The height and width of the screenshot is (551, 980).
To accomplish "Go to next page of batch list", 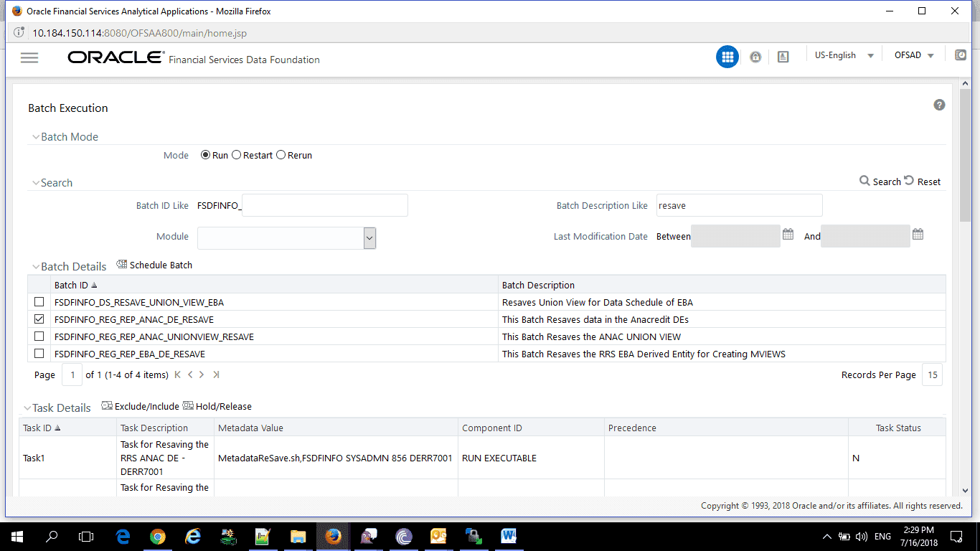I will 202,375.
